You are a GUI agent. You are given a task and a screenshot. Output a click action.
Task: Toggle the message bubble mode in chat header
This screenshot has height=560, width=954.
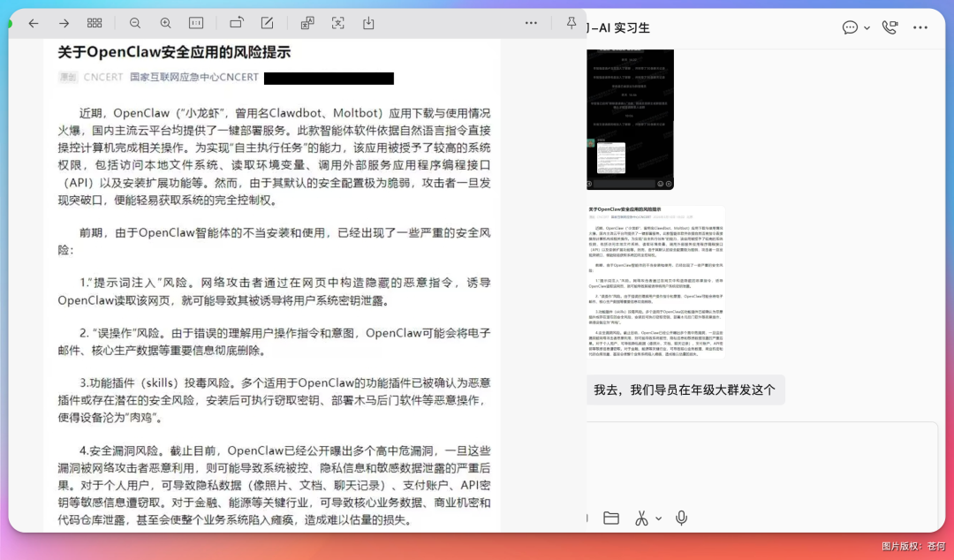point(850,27)
